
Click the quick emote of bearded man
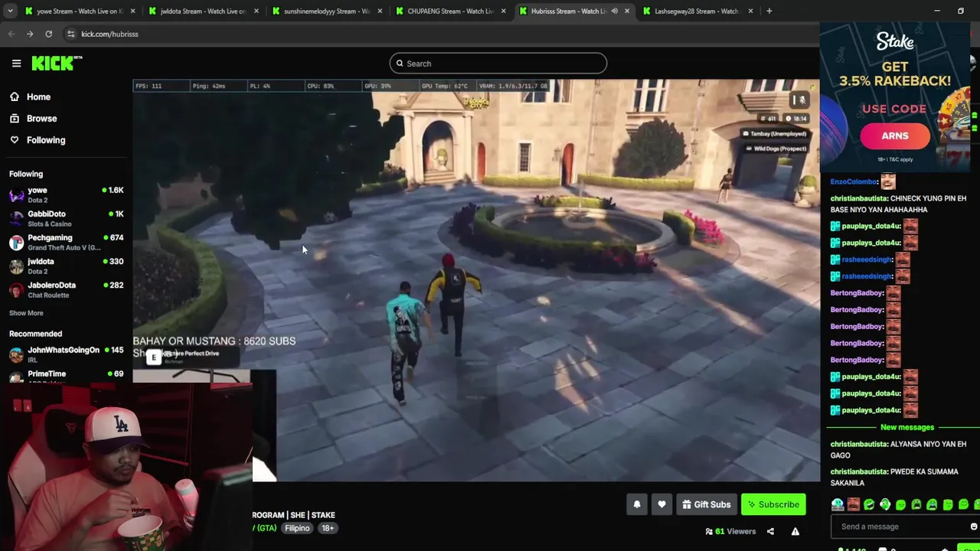(853, 504)
